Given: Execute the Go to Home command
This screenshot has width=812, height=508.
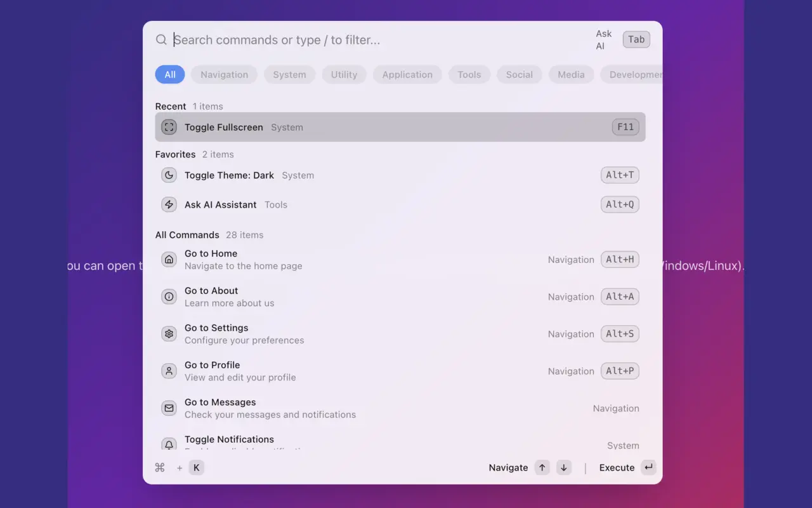Looking at the screenshot, I should click(400, 260).
